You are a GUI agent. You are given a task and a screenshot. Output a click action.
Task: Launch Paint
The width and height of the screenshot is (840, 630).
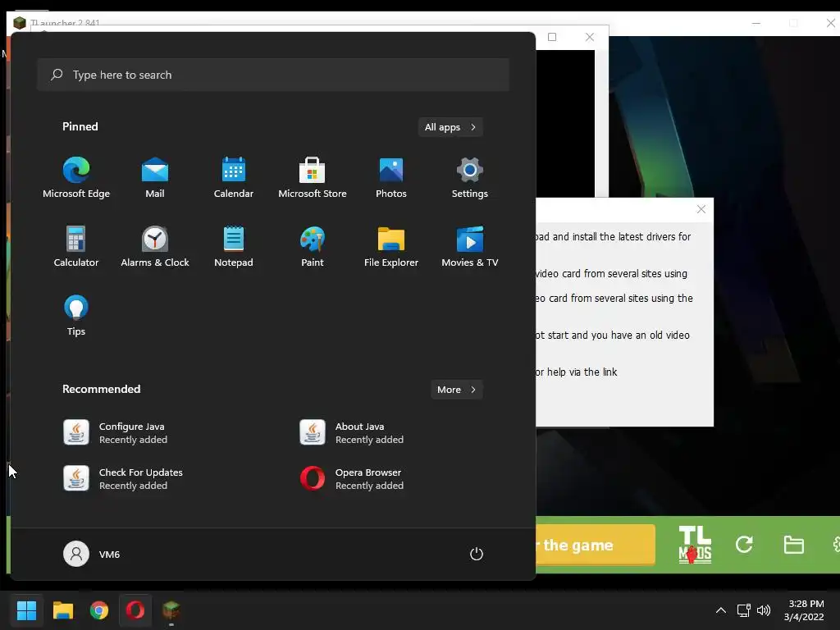pos(313,246)
